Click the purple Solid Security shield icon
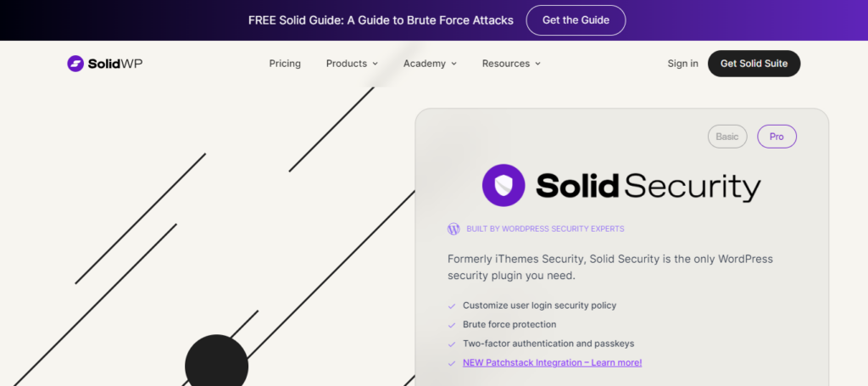Image resolution: width=868 pixels, height=386 pixels. [504, 186]
